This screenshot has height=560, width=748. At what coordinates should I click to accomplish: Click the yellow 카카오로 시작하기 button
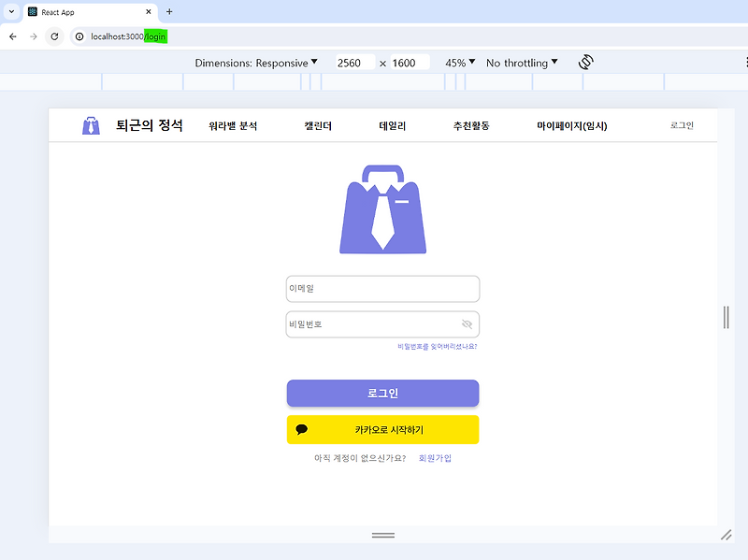click(x=383, y=429)
